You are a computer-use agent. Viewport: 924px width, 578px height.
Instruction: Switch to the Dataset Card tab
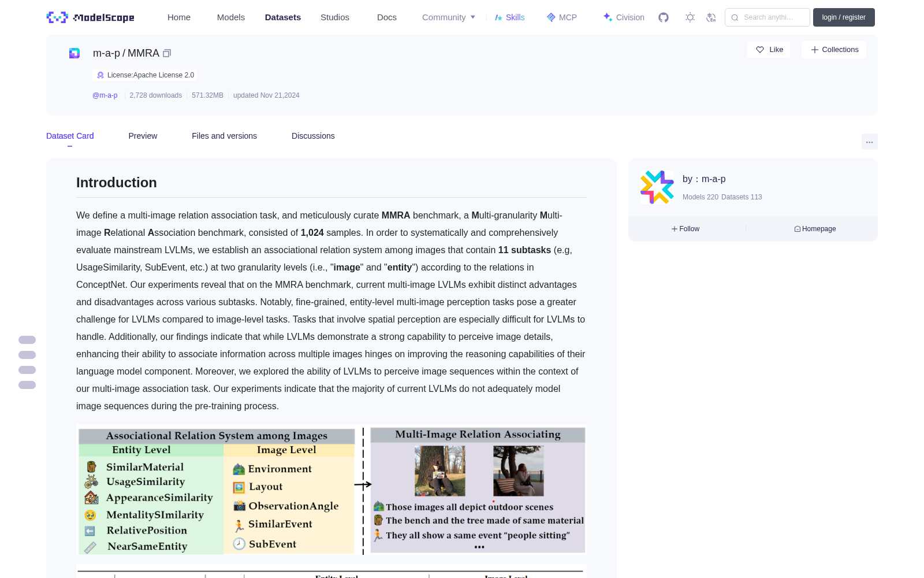click(x=70, y=136)
